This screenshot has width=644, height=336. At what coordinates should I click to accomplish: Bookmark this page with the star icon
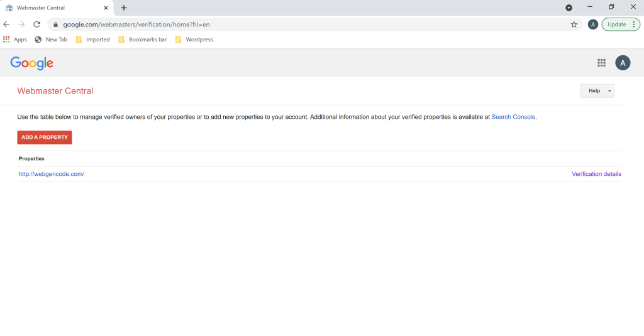tap(574, 24)
